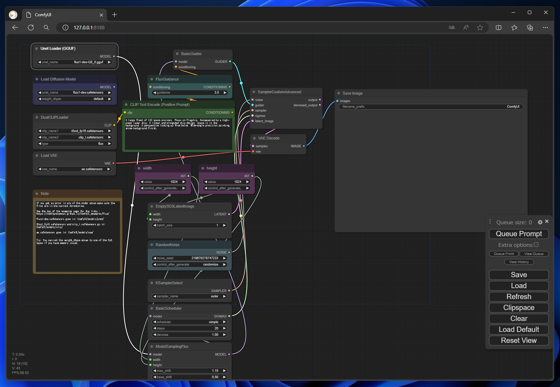Collapse the KSamplerSelect node title dot

tap(151, 283)
